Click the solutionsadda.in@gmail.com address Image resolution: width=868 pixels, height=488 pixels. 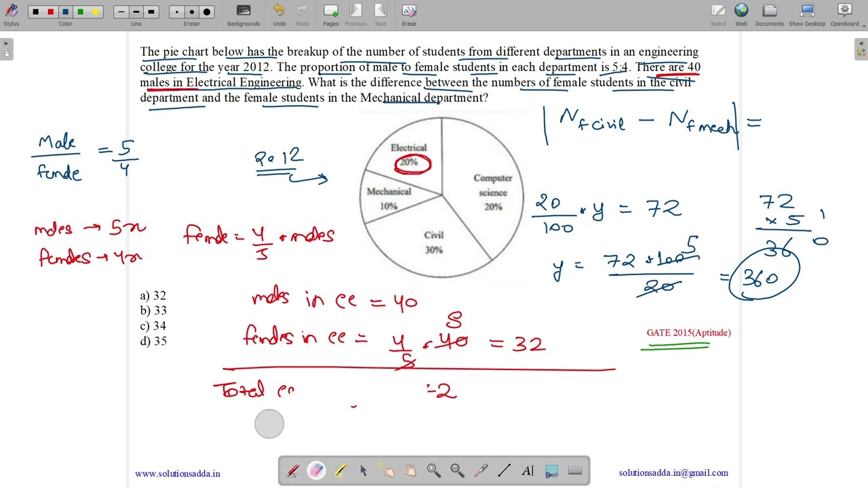pos(673,473)
